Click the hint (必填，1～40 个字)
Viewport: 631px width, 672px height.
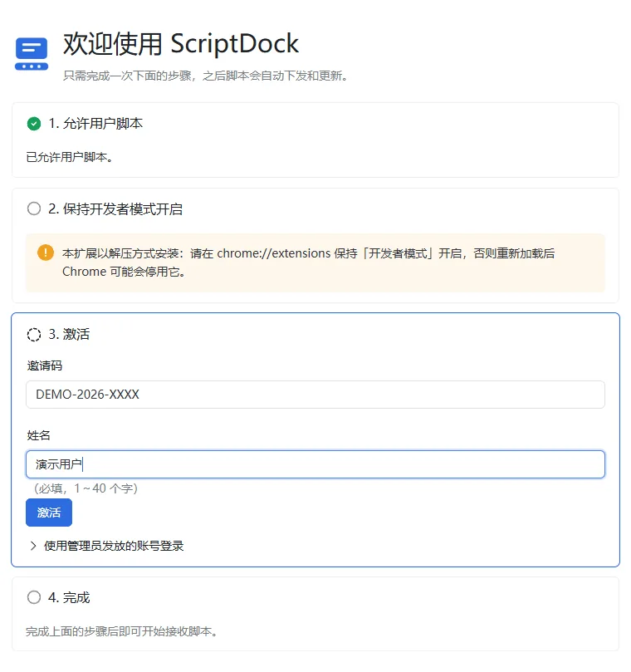pyautogui.click(x=86, y=488)
